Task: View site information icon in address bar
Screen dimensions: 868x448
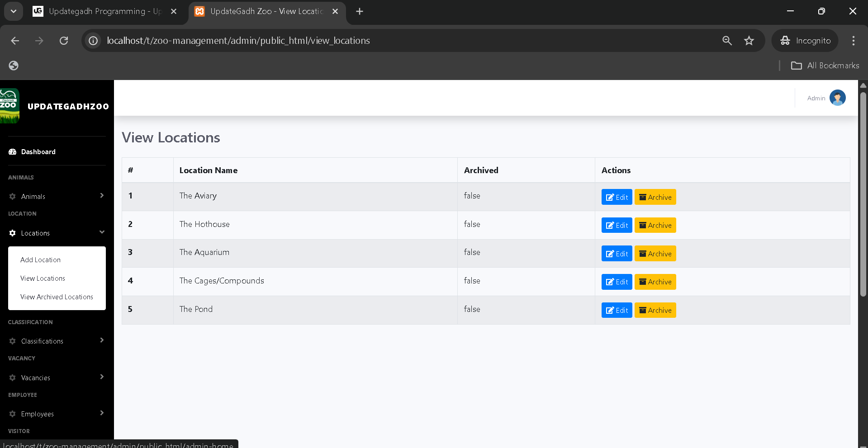Action: [93, 41]
